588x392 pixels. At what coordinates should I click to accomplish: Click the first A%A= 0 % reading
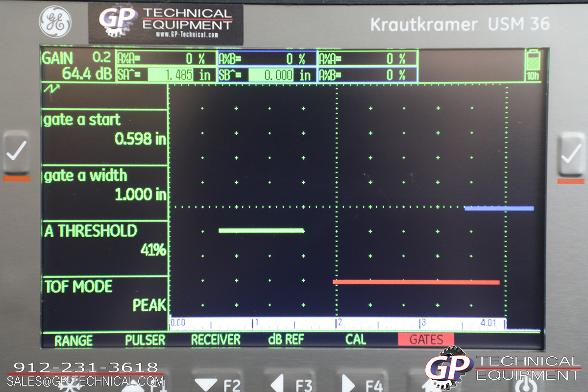point(166,59)
